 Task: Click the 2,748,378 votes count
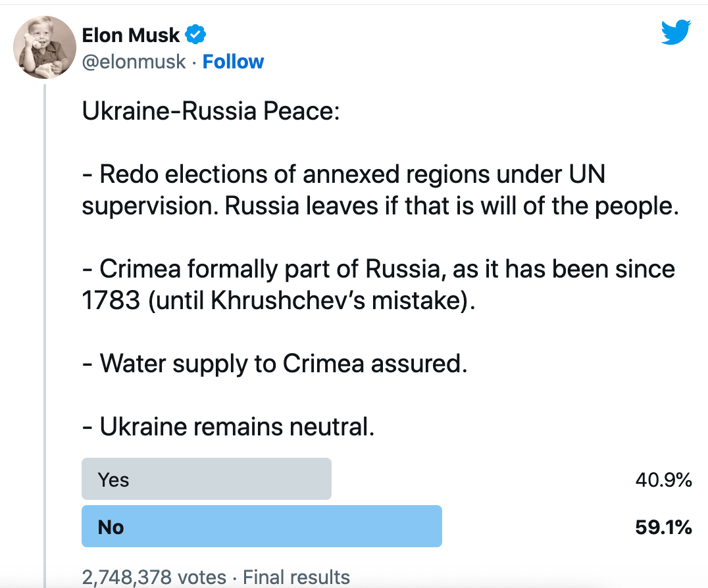pos(154,577)
